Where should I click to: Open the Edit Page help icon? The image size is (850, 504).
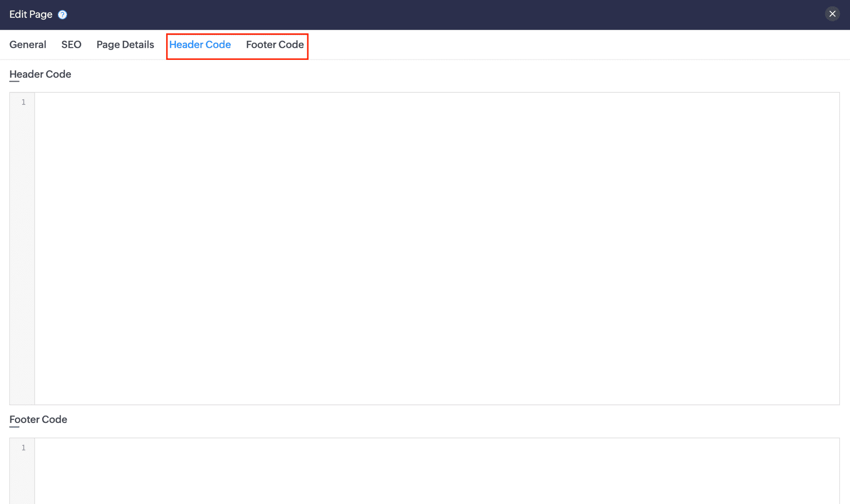pyautogui.click(x=62, y=15)
